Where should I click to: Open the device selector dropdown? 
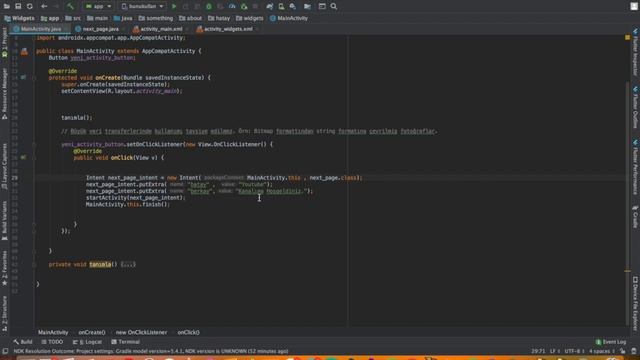click(142, 6)
